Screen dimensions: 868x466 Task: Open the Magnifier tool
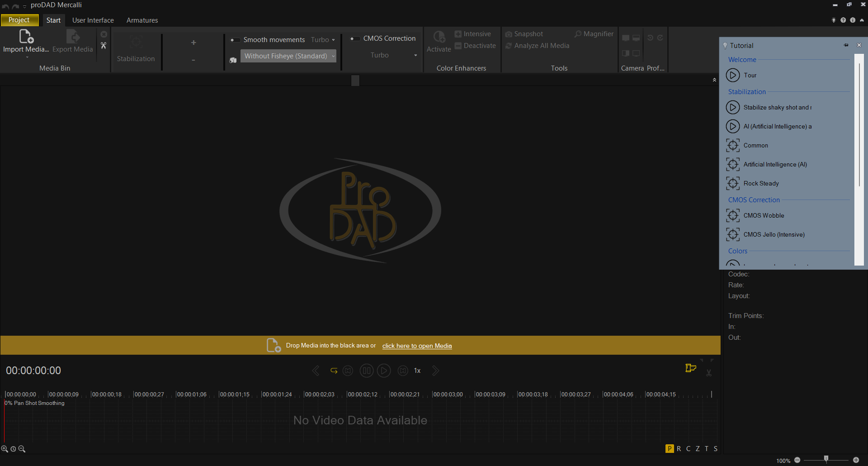pyautogui.click(x=594, y=34)
